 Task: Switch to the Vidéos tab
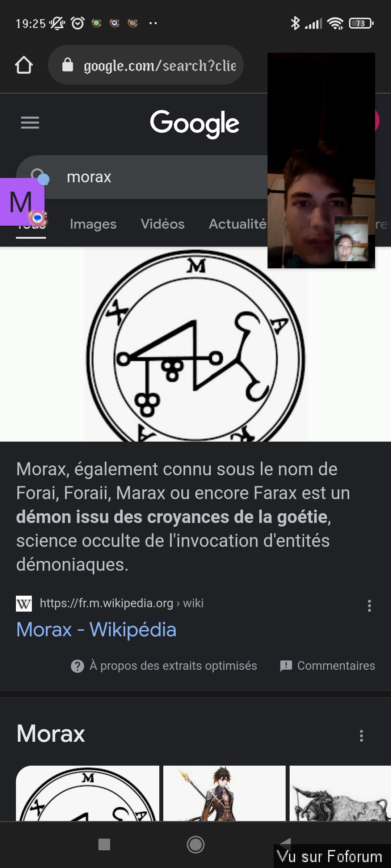point(163,224)
